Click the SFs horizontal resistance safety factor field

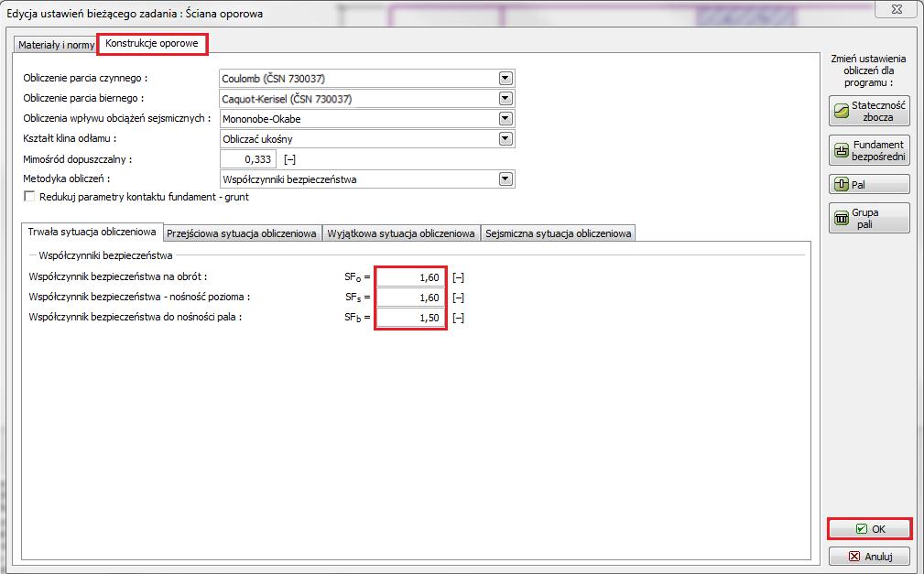(410, 298)
